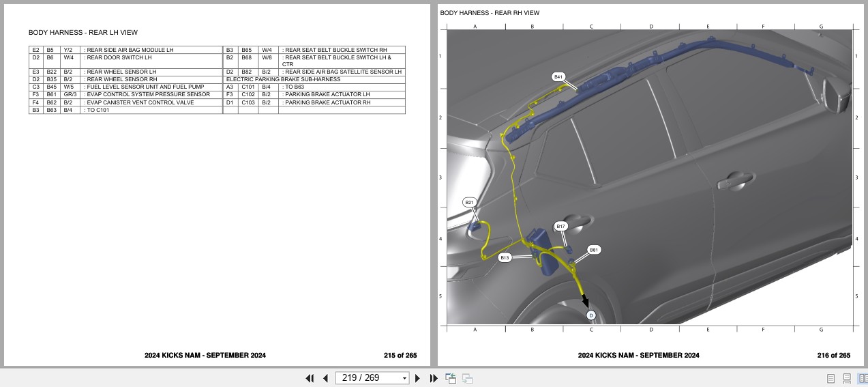Go to the next page
868x387 pixels.
(x=418, y=378)
